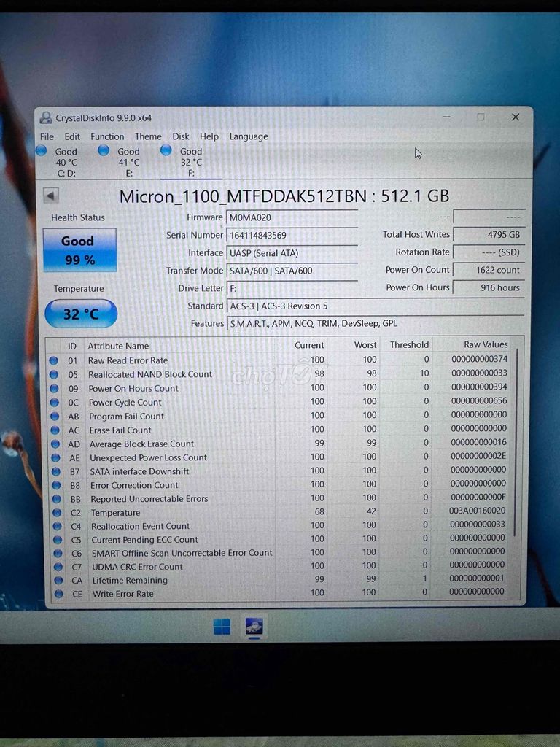Click the Standard field ACS-3 Revision 5
The image size is (560, 747).
(376, 306)
